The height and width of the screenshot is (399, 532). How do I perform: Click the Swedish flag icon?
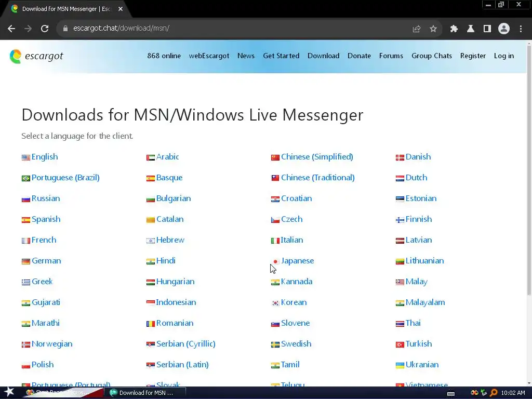click(275, 344)
